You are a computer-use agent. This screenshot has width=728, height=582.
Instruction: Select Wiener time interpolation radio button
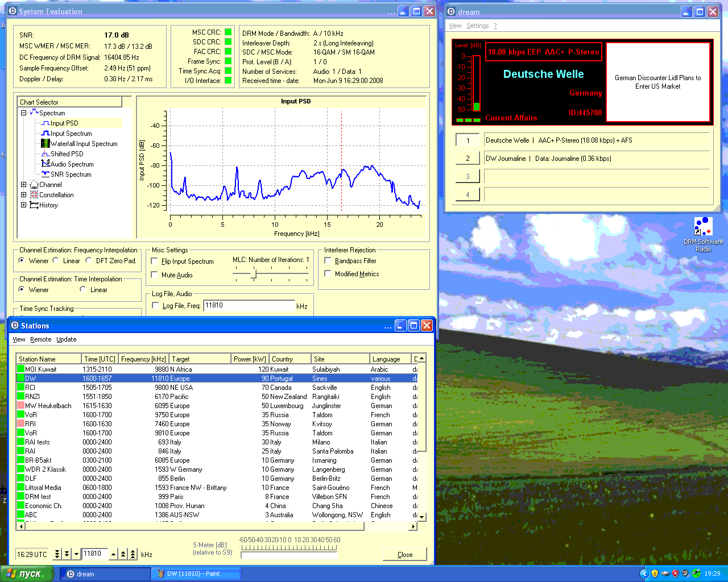(22, 289)
